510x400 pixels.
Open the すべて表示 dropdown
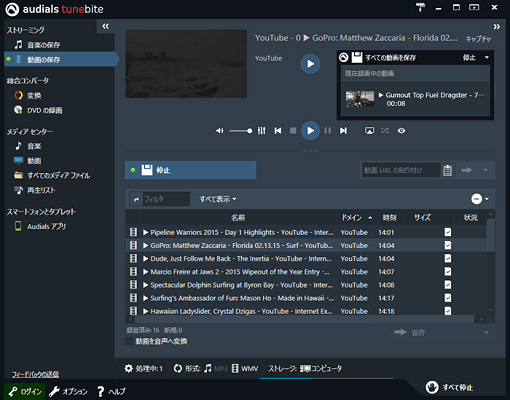click(x=218, y=199)
